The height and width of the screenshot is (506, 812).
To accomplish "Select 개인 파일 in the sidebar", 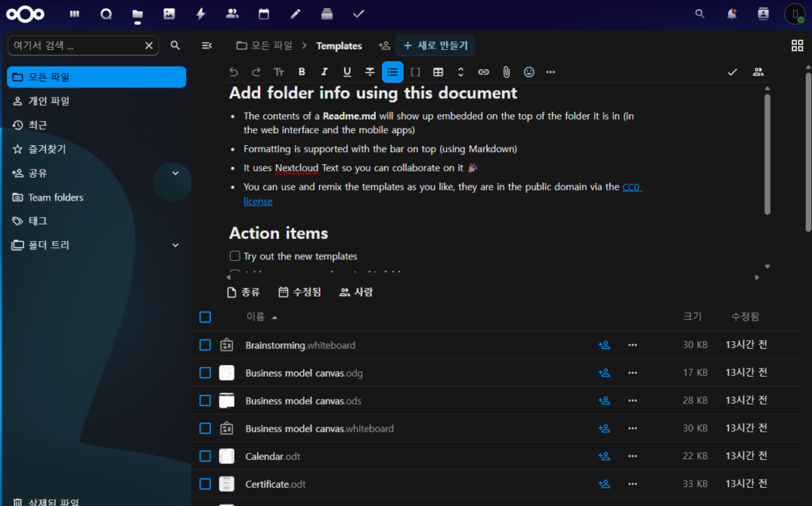I will [49, 101].
